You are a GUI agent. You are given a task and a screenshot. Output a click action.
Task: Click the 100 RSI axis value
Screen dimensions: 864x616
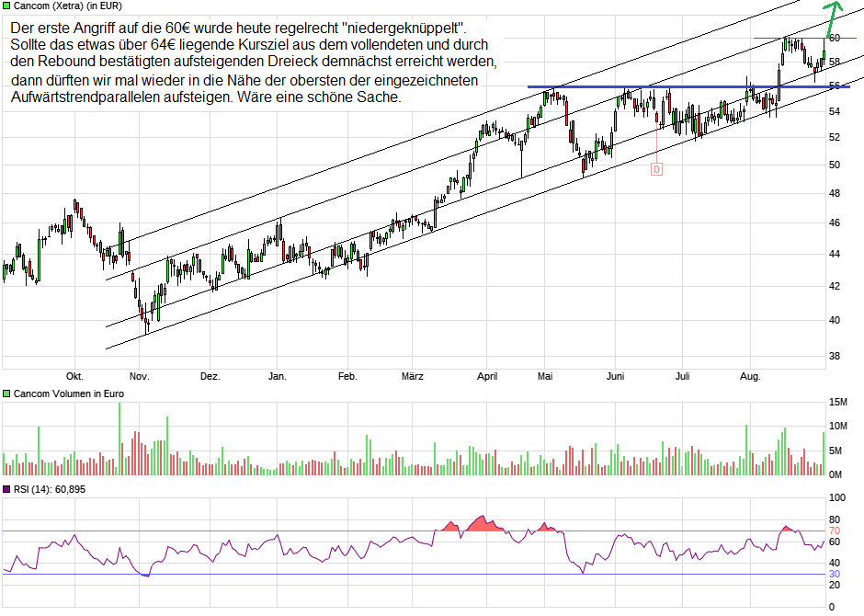tap(837, 497)
